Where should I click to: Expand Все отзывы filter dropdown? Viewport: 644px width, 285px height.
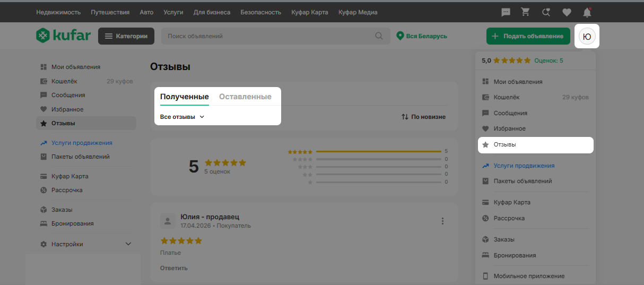[182, 117]
